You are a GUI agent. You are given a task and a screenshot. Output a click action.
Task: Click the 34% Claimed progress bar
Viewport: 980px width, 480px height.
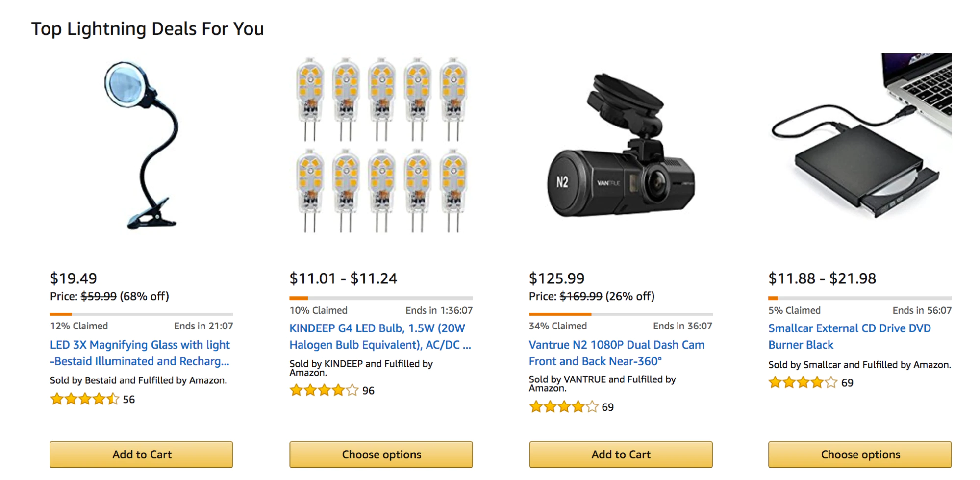[621, 314]
